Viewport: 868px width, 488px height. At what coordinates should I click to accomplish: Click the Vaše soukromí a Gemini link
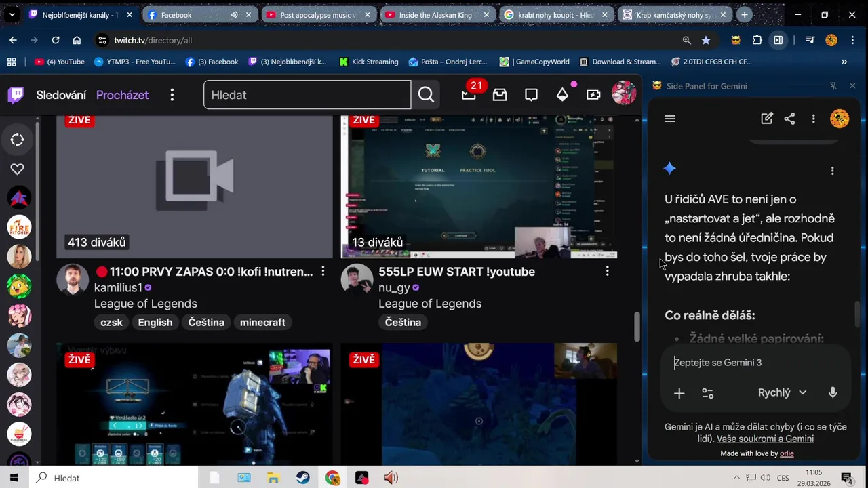click(x=765, y=439)
